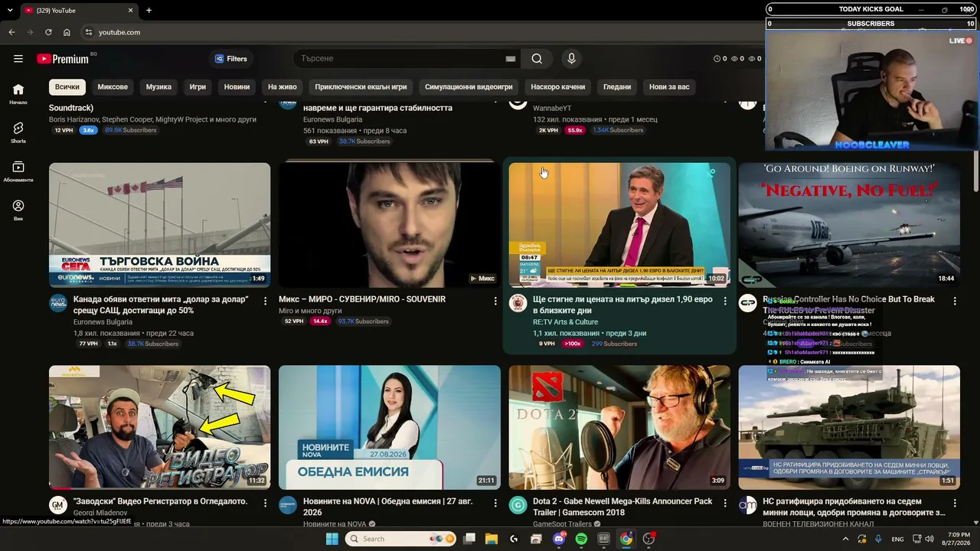Select the Приключенски екшън игри chip
Image resolution: width=980 pixels, height=551 pixels.
[361, 86]
